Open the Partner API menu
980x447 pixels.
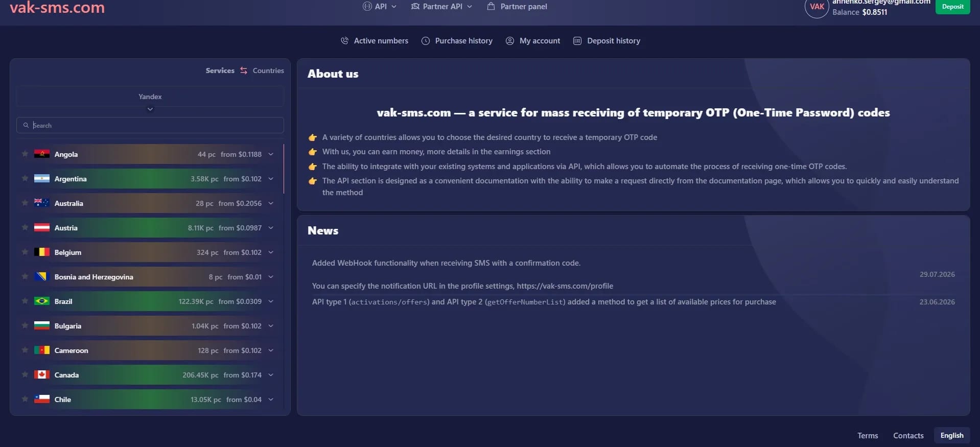coord(442,7)
